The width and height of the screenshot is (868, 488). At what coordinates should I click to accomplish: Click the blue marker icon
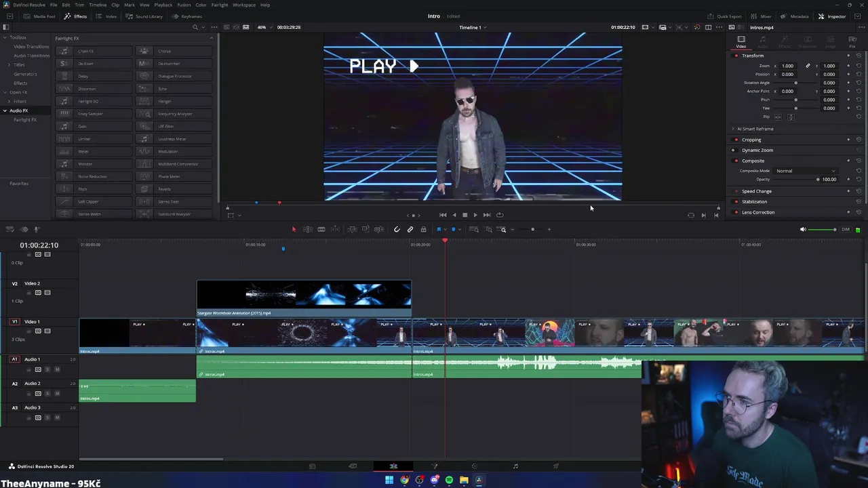coord(453,230)
